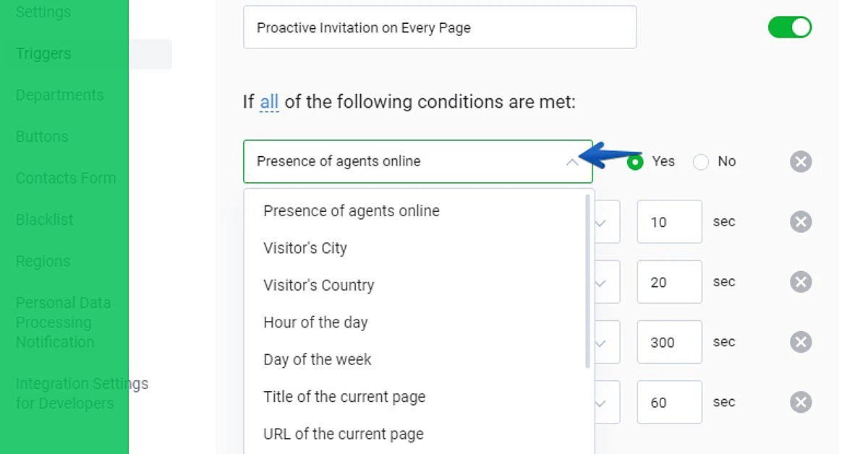Image resolution: width=868 pixels, height=454 pixels.
Task: Choose No for presence of agents
Action: point(700,161)
